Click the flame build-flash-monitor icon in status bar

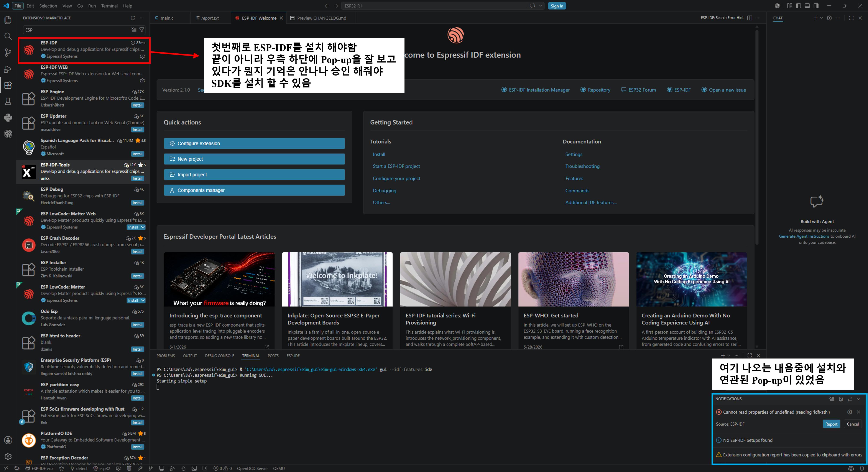tap(183, 468)
